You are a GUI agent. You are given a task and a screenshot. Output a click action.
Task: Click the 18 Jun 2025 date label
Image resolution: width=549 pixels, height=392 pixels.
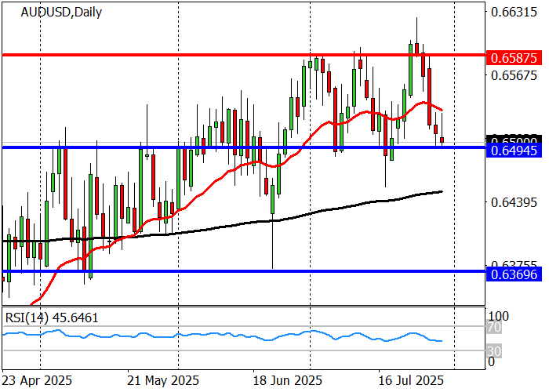click(x=288, y=380)
